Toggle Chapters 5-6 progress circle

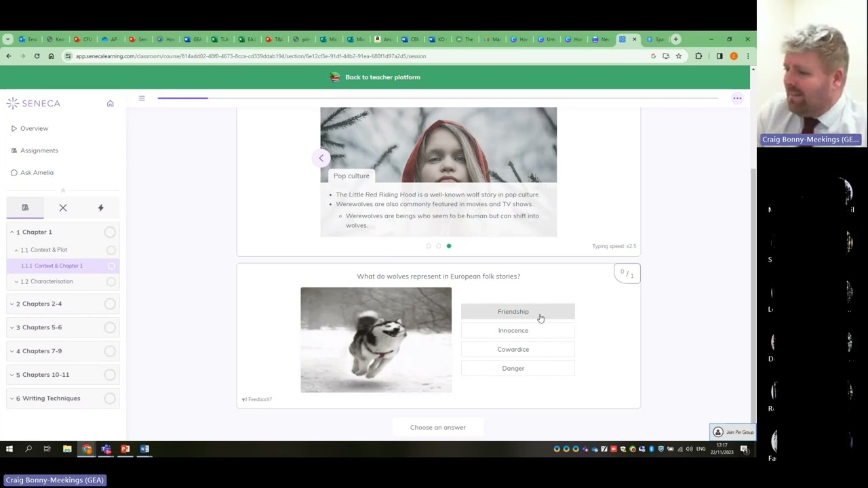pyautogui.click(x=110, y=327)
